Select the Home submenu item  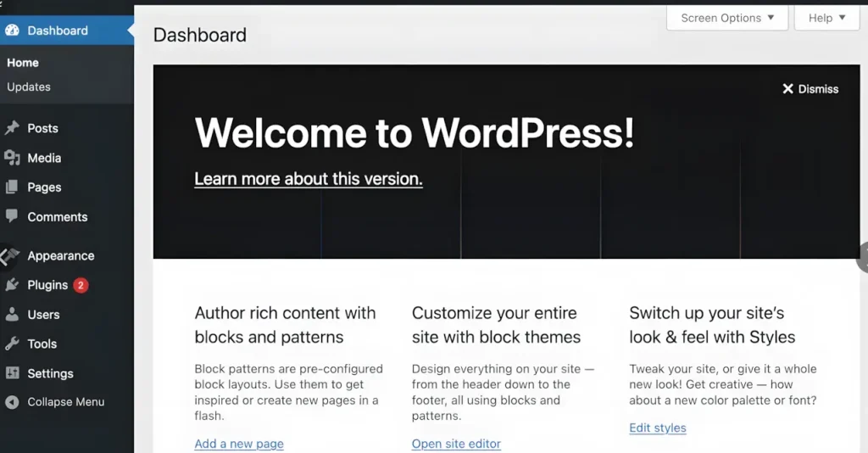pyautogui.click(x=23, y=63)
